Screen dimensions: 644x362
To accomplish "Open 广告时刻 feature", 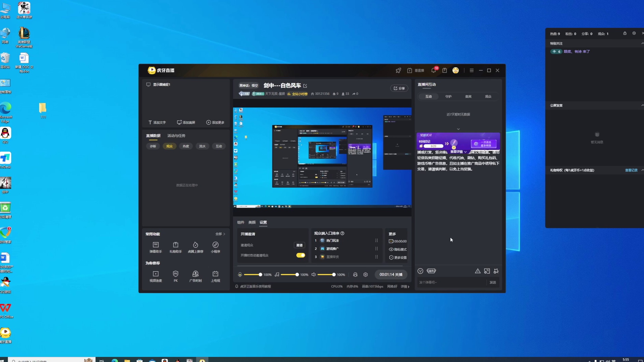I will (x=196, y=276).
